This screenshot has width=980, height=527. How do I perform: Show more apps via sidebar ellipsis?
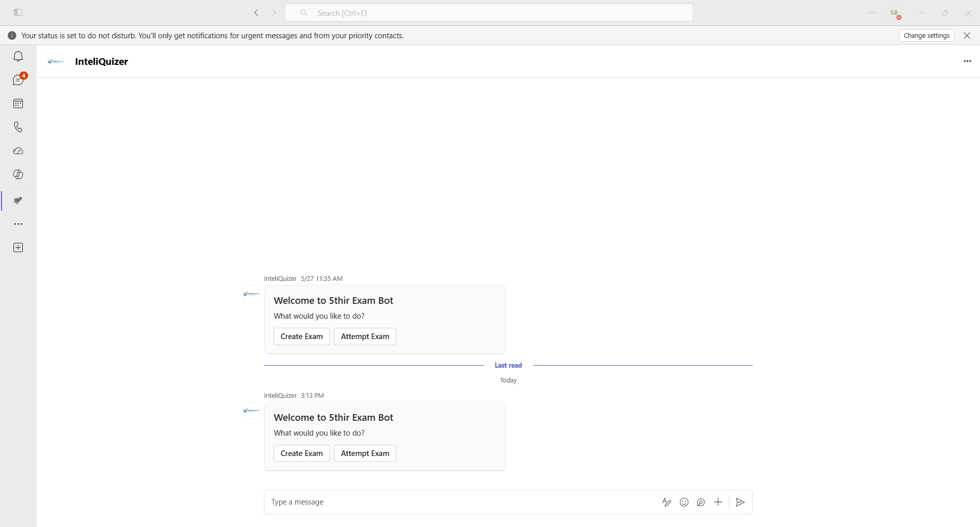[x=18, y=224]
